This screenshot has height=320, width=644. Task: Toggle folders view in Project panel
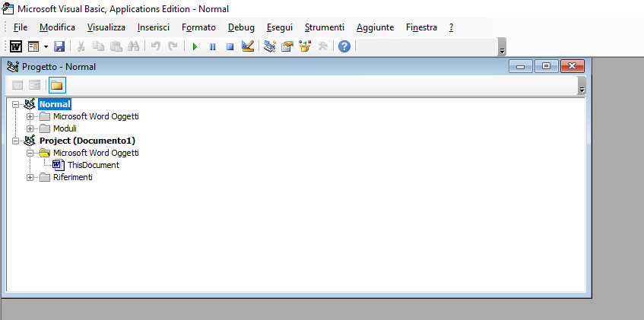tap(57, 85)
